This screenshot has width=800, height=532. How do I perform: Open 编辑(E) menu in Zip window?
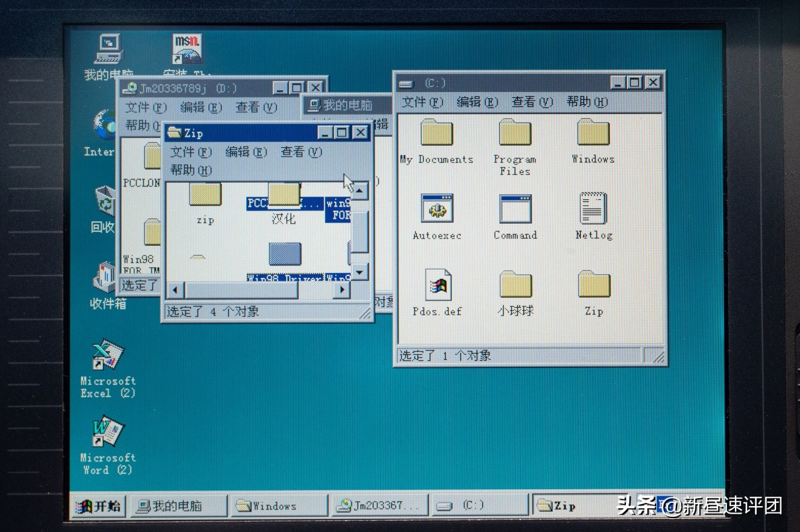(x=246, y=152)
